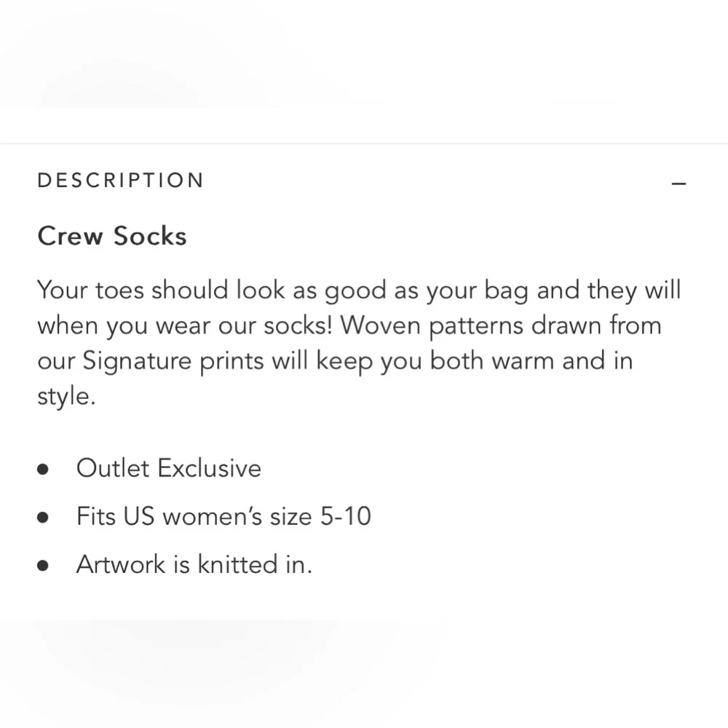Select the Artwork is knitted in item
728x728 pixels.
pyautogui.click(x=194, y=565)
